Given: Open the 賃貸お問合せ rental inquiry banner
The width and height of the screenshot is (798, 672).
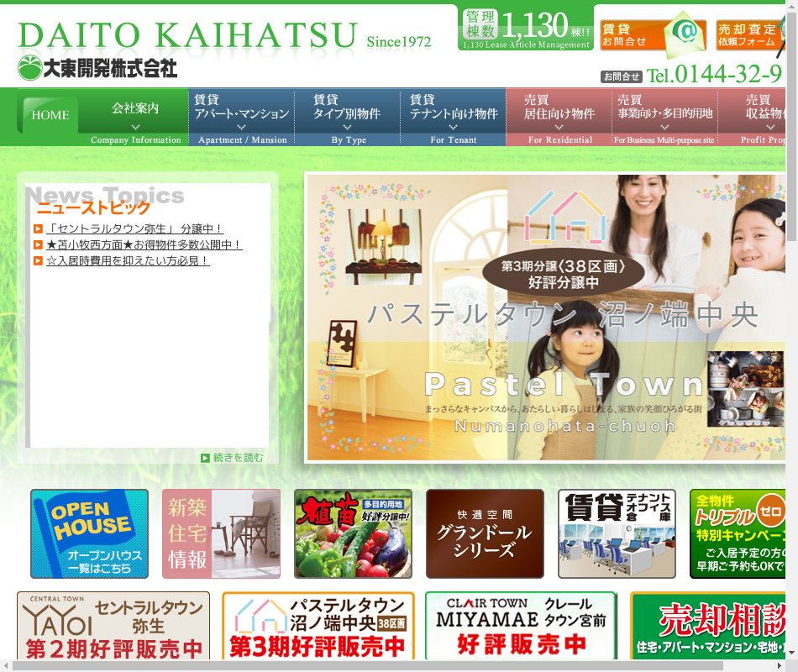Looking at the screenshot, I should point(653,35).
